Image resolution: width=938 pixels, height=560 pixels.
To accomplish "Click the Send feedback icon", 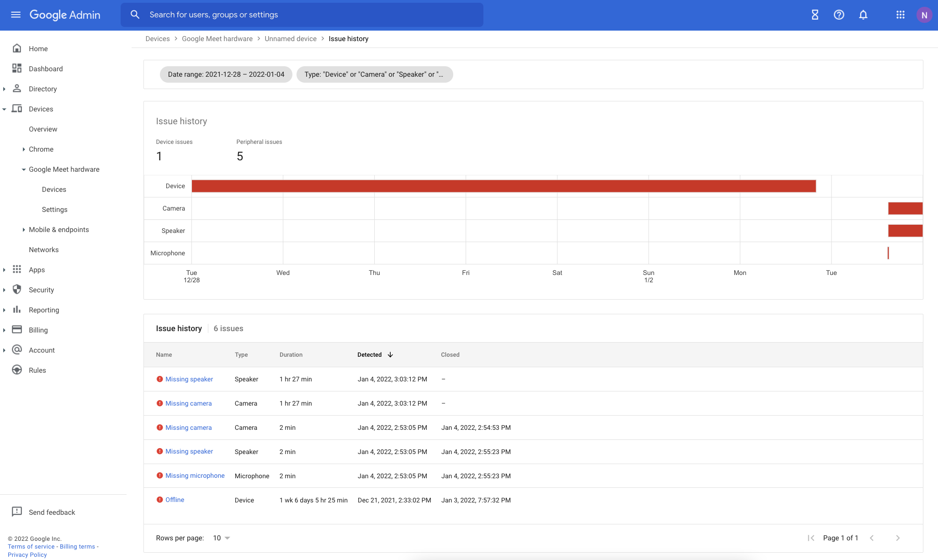I will (17, 512).
